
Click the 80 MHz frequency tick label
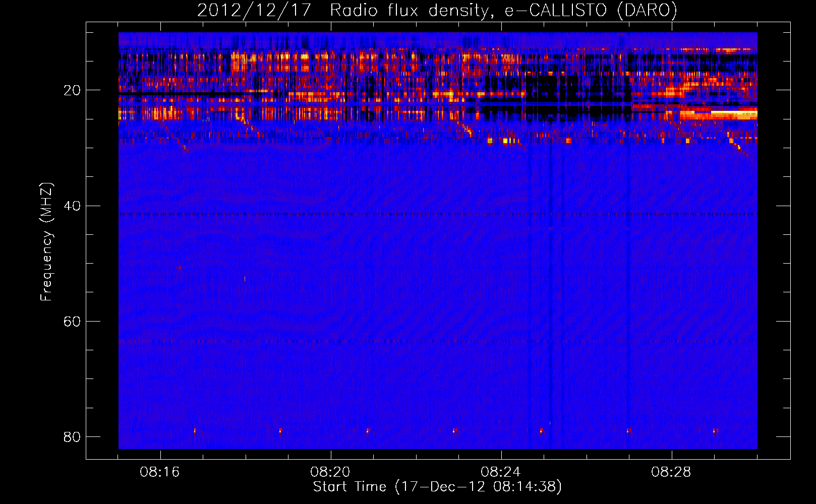(72, 437)
